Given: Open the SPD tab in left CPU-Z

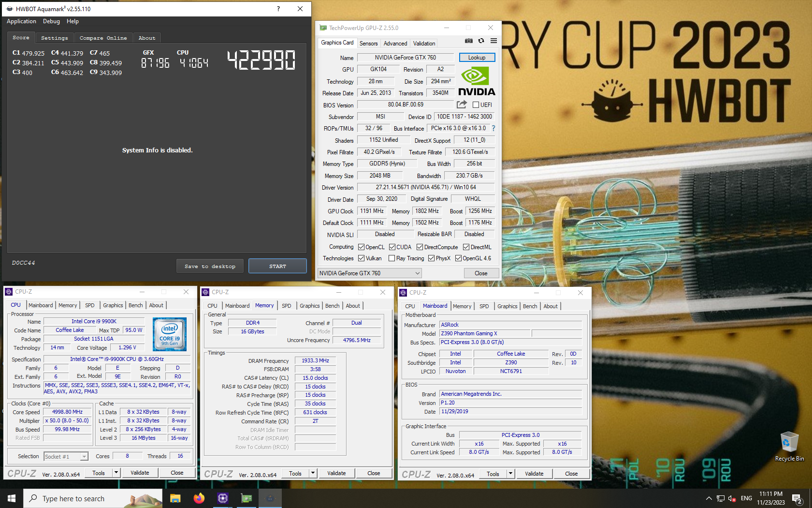Looking at the screenshot, I should pyautogui.click(x=90, y=305).
